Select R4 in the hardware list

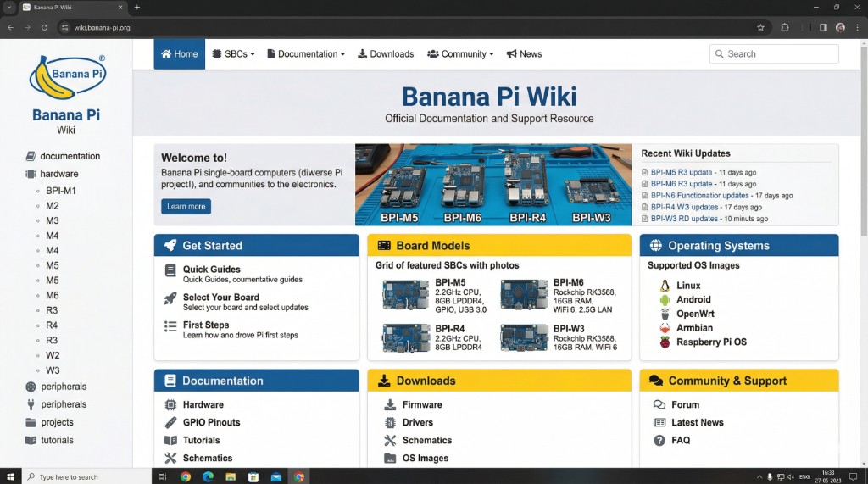click(x=52, y=325)
